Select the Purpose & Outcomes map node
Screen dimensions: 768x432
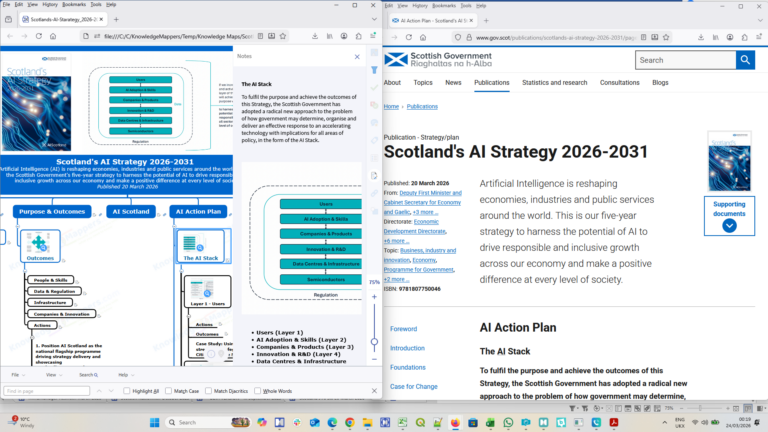click(x=52, y=212)
